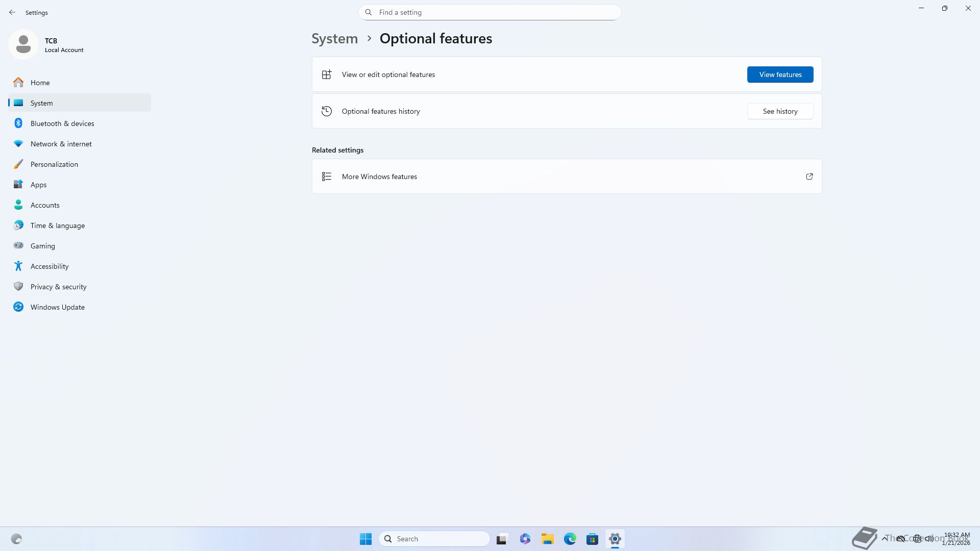
Task: Open Microsoft Edge from taskbar
Action: click(570, 539)
